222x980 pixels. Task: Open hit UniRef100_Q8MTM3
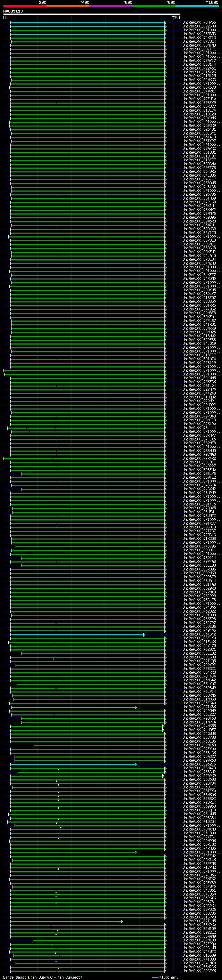[199, 45]
